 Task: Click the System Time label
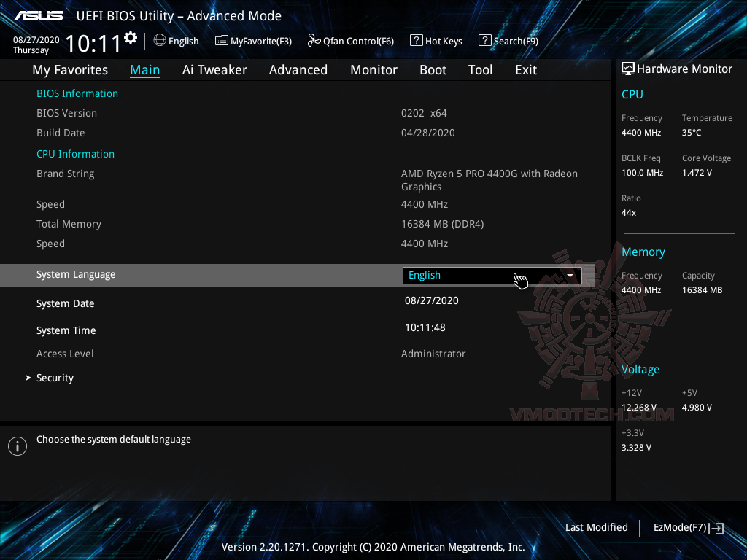(x=66, y=330)
